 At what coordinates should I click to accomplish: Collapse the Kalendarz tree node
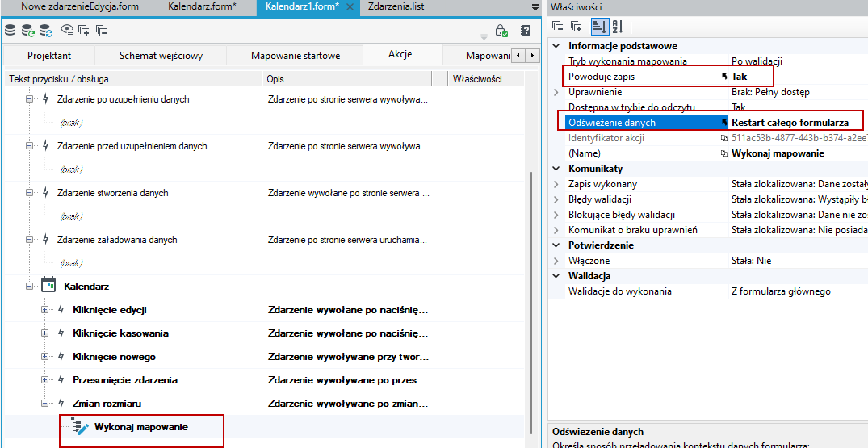pos(29,287)
